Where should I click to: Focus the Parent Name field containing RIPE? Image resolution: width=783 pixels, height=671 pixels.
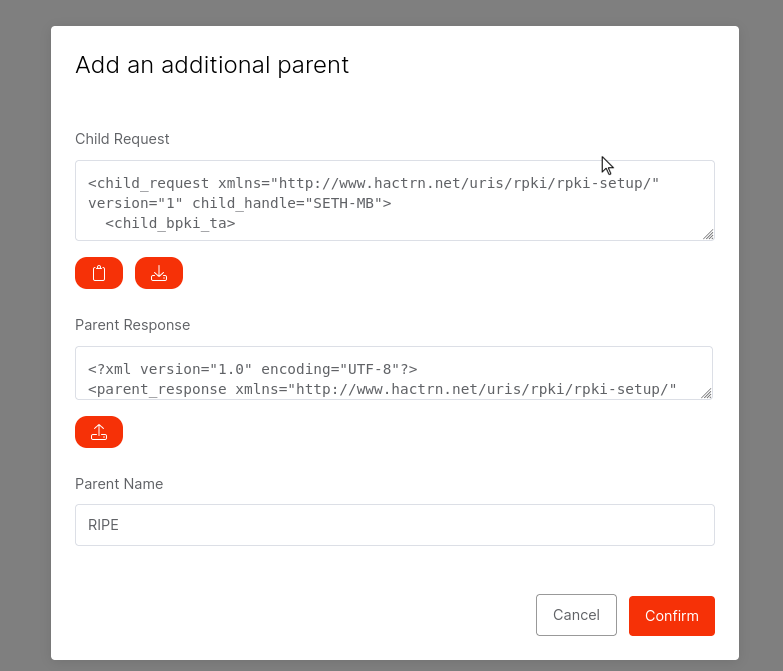coord(394,525)
